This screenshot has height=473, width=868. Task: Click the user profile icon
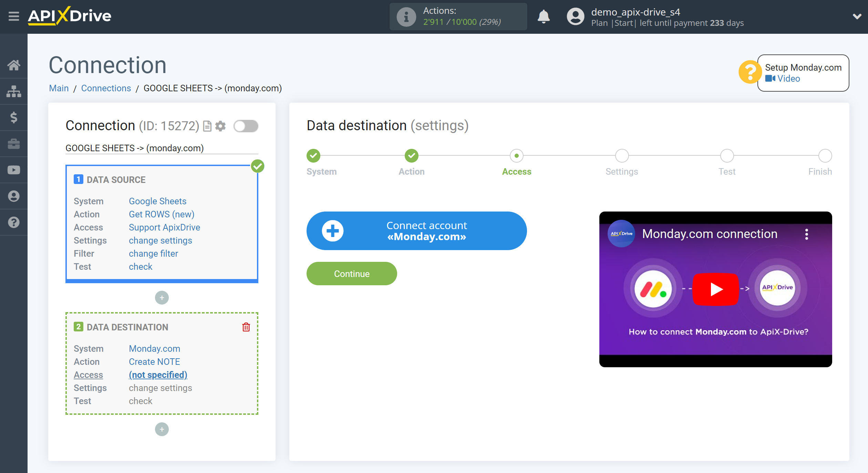click(573, 16)
